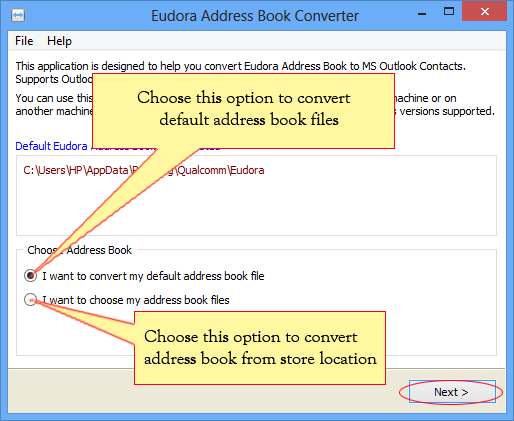Click the 'This application is designed' description text
Image resolution: width=514 pixels, height=421 pixels.
coord(240,66)
